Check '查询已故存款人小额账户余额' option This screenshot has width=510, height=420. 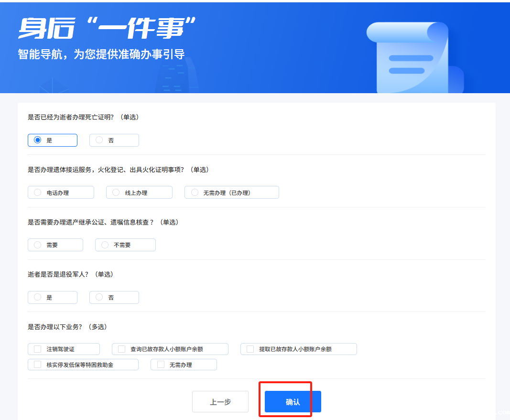click(122, 349)
